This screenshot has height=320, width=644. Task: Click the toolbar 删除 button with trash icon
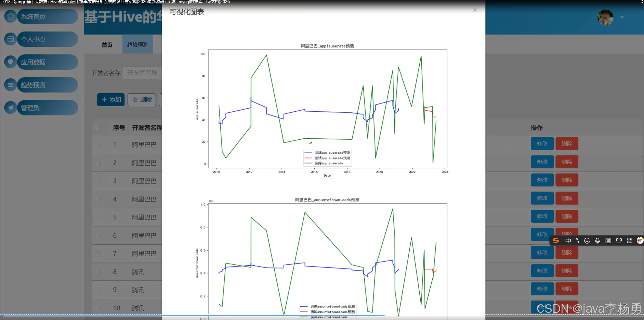pyautogui.click(x=142, y=99)
